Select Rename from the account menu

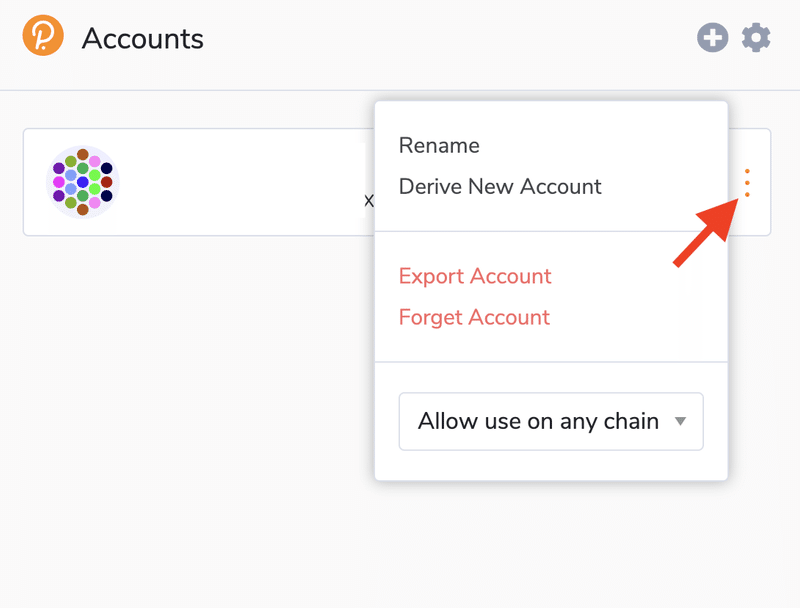[x=439, y=145]
